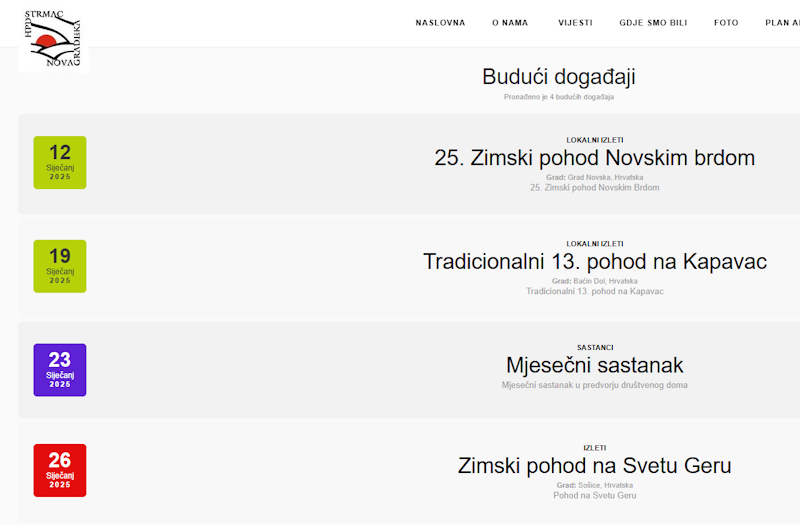The height and width of the screenshot is (530, 800).
Task: Click the Grad Novska, Hrvatska location
Action: click(x=604, y=177)
